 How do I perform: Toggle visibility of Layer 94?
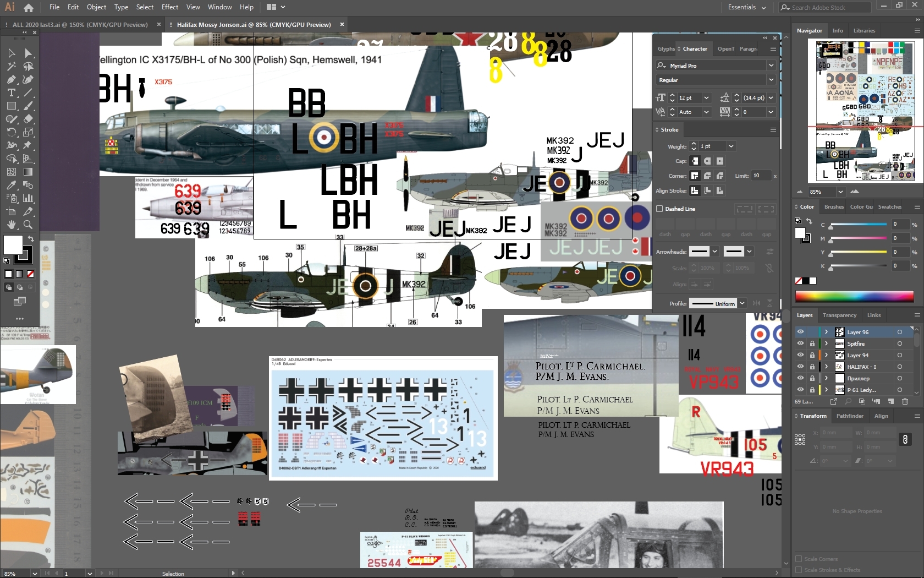tap(801, 355)
